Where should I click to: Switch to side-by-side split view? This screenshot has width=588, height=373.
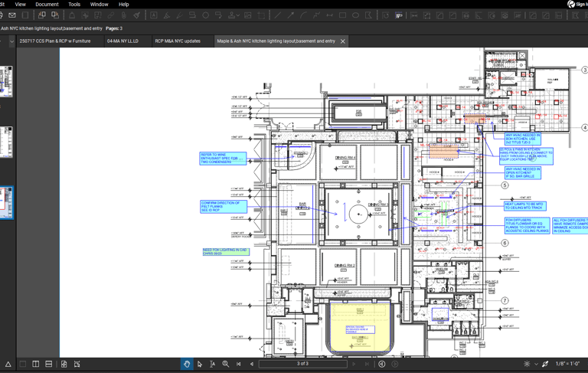click(36, 364)
